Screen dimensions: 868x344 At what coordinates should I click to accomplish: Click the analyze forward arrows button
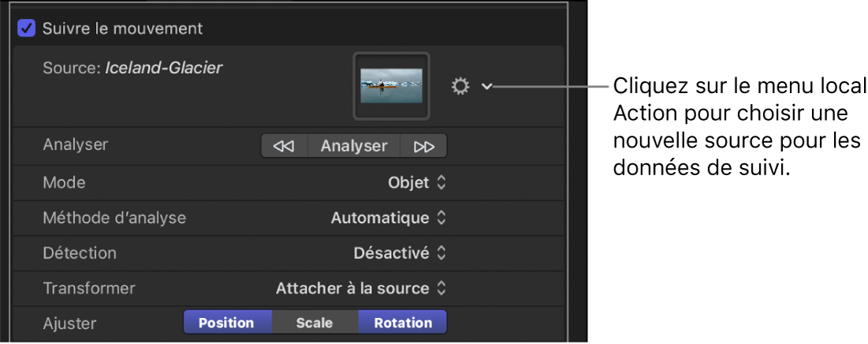click(x=424, y=146)
